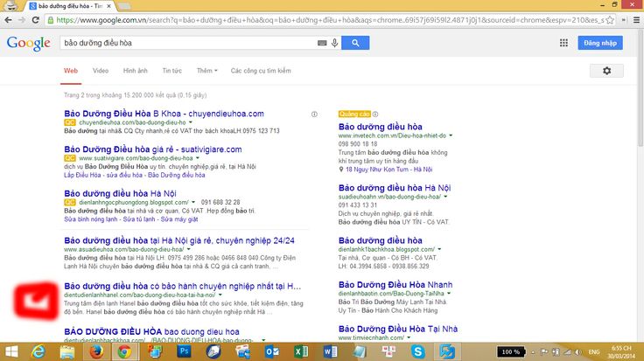Click the Sửa tủ lạnh sitelink
The image size is (644, 361).
(139, 219)
